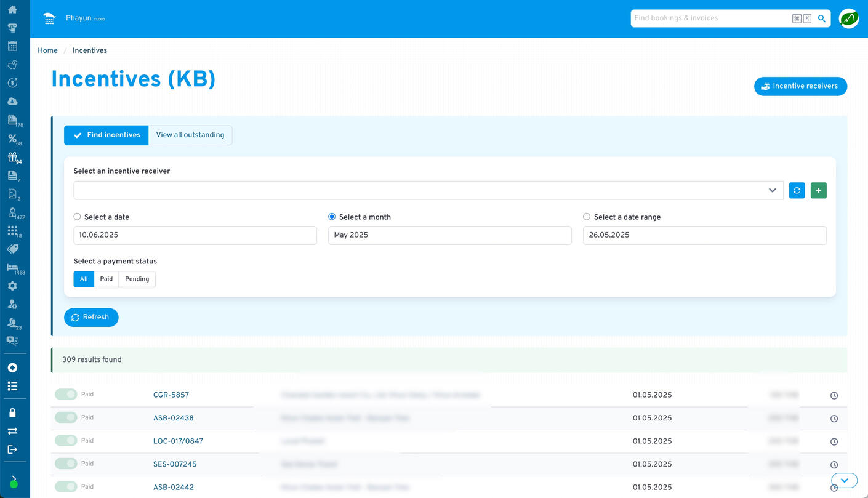Click the green plus add receiver button
The width and height of the screenshot is (868, 498).
coord(818,191)
